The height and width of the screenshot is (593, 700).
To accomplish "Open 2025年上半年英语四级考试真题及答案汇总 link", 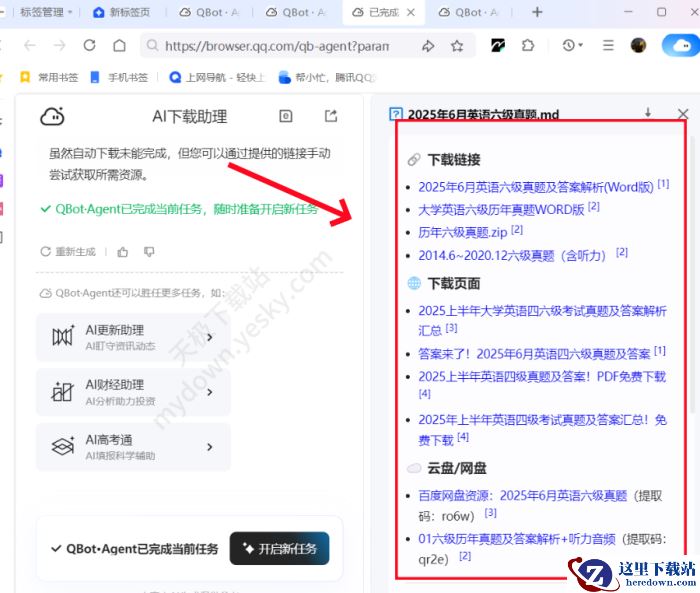I will [542, 430].
